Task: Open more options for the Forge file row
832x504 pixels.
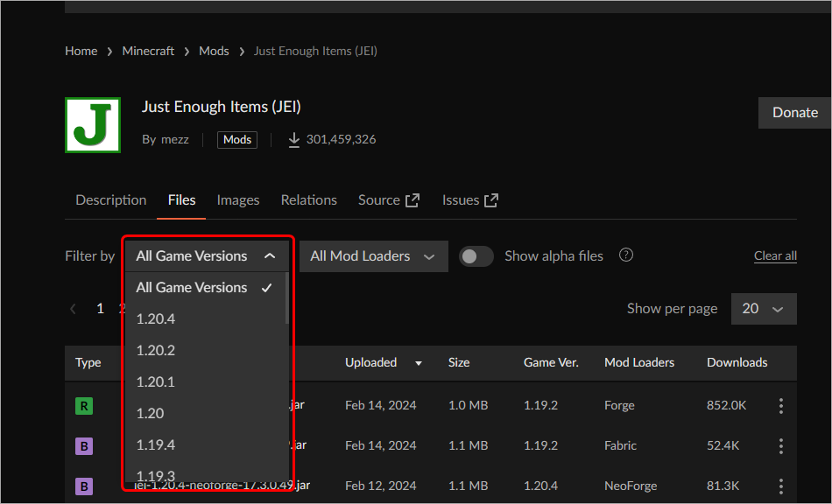Action: click(x=780, y=406)
